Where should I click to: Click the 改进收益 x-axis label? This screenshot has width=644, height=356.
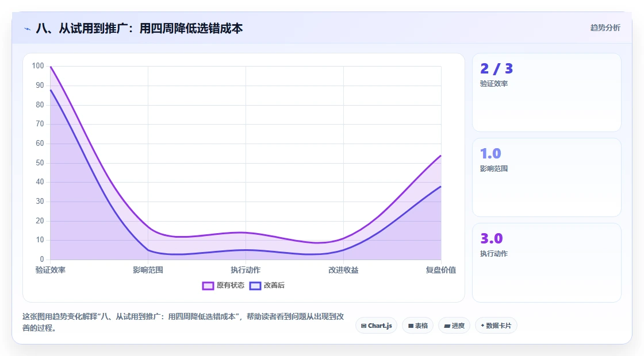coord(343,270)
